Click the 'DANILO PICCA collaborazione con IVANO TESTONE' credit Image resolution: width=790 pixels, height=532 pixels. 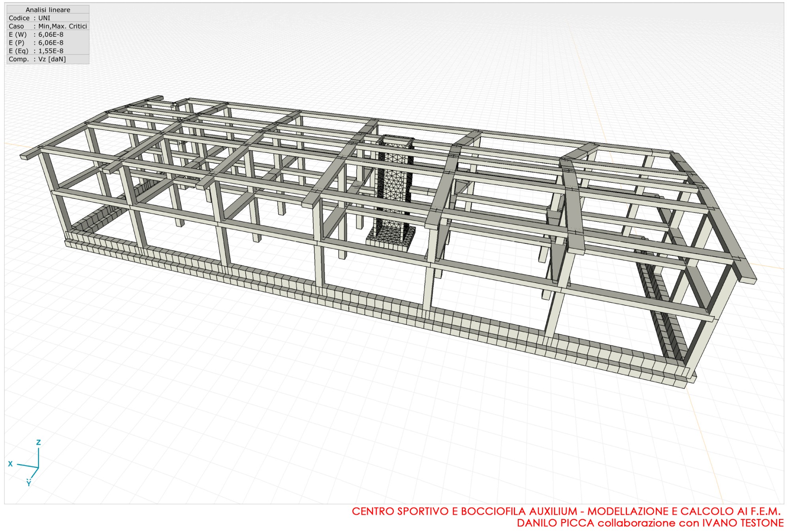click(650, 523)
